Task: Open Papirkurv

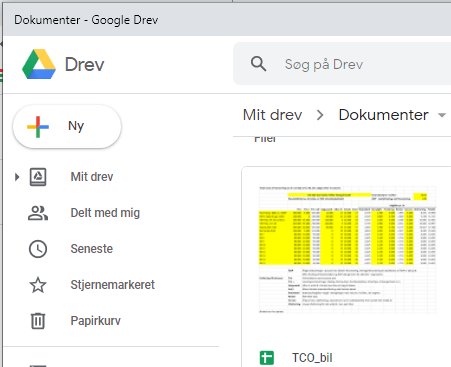Action: (95, 321)
